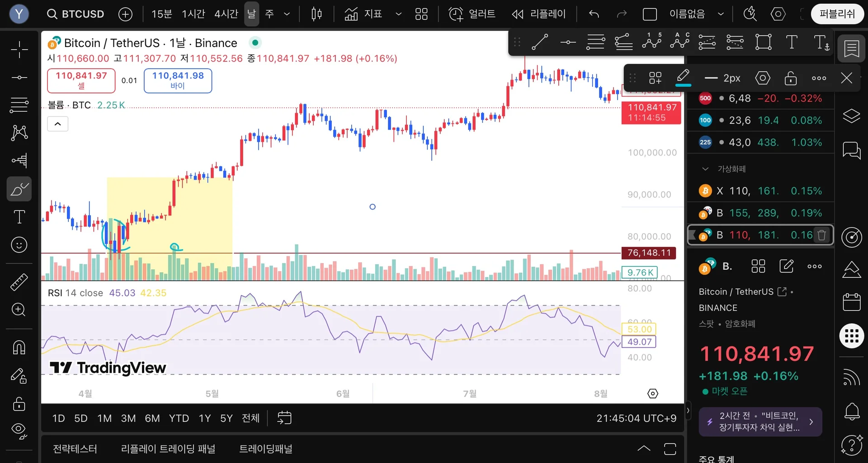Close the drawing floating toolbar

tap(847, 78)
